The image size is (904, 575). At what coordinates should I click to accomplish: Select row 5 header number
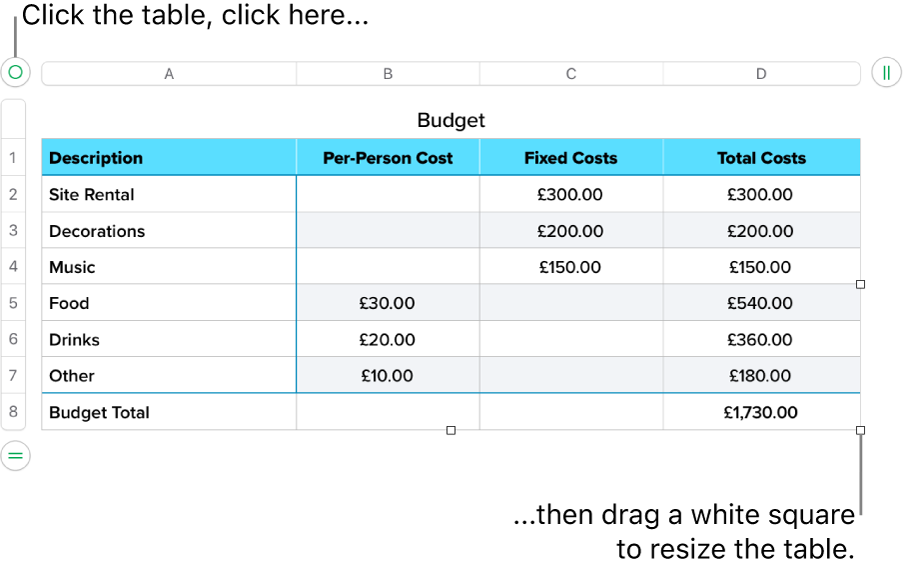(14, 303)
